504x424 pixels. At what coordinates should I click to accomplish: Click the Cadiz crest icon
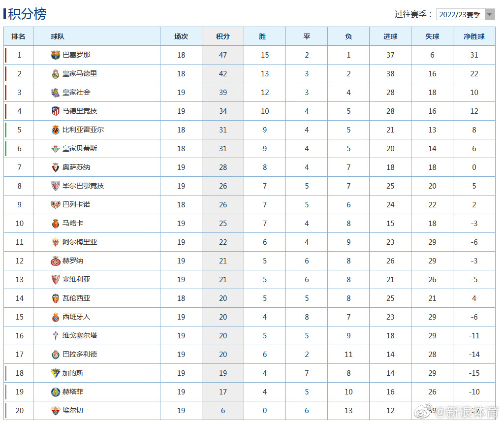point(56,373)
